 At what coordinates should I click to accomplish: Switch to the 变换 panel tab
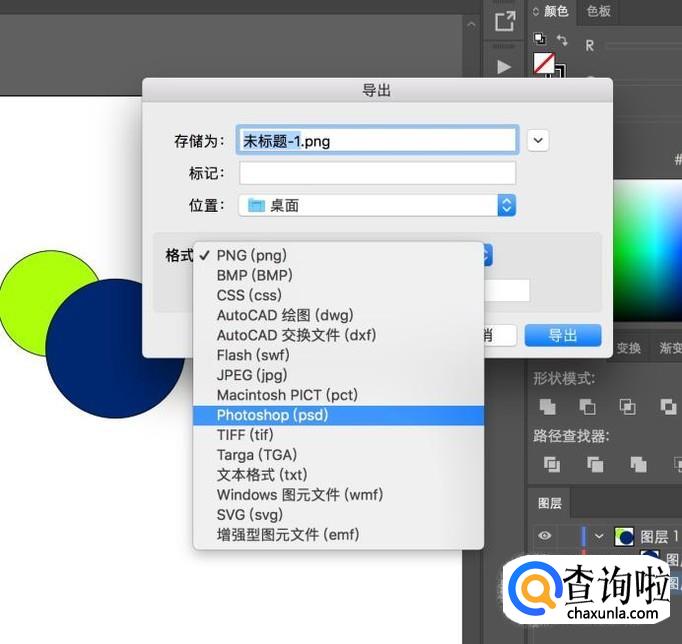point(629,348)
